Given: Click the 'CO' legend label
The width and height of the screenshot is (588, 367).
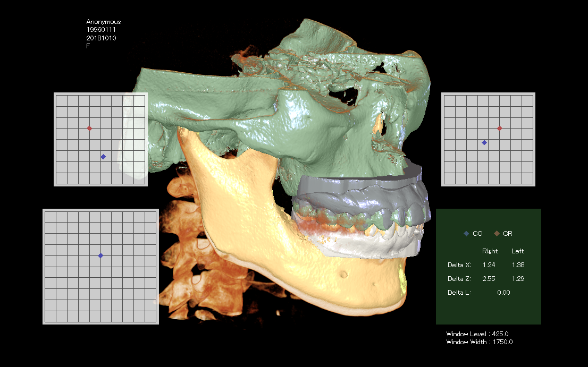Looking at the screenshot, I should coord(477,233).
